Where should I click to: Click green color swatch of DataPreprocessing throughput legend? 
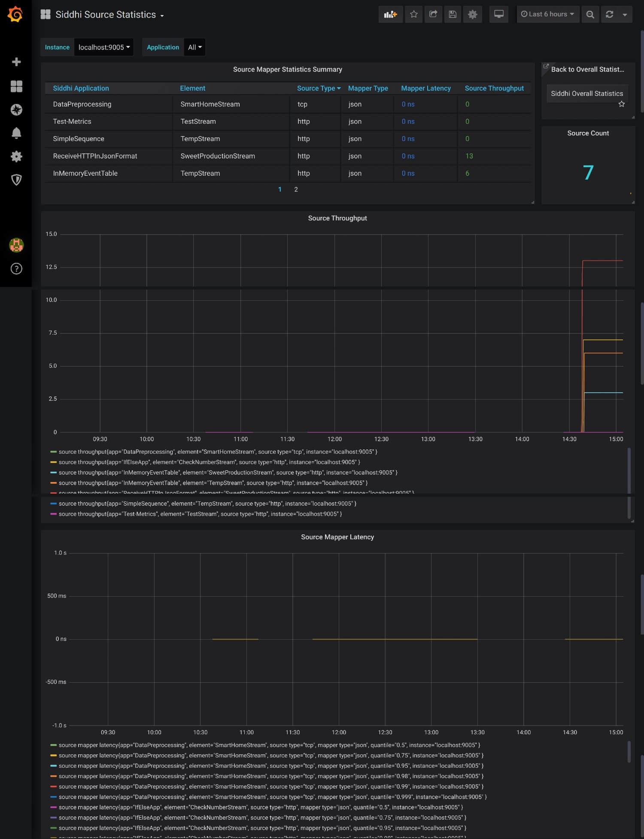pos(53,452)
